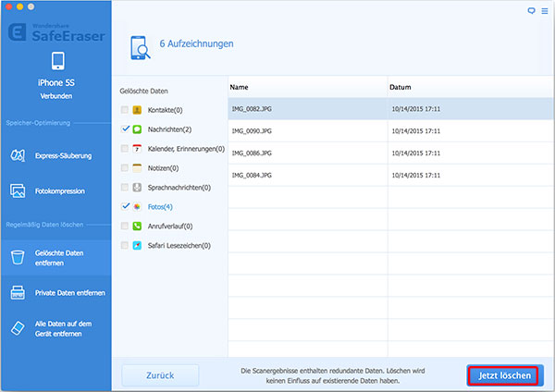555x392 pixels.
Task: Click the Jetzt löschen button
Action: pos(505,375)
